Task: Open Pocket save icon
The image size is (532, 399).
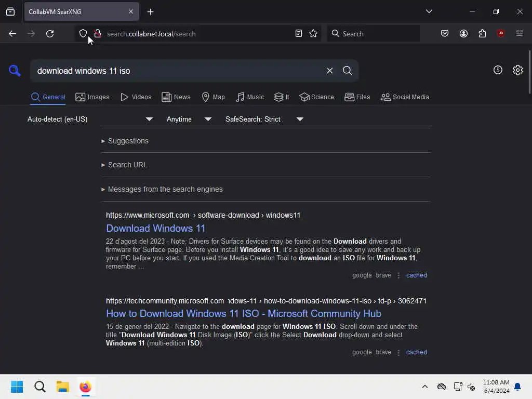Action: click(445, 34)
